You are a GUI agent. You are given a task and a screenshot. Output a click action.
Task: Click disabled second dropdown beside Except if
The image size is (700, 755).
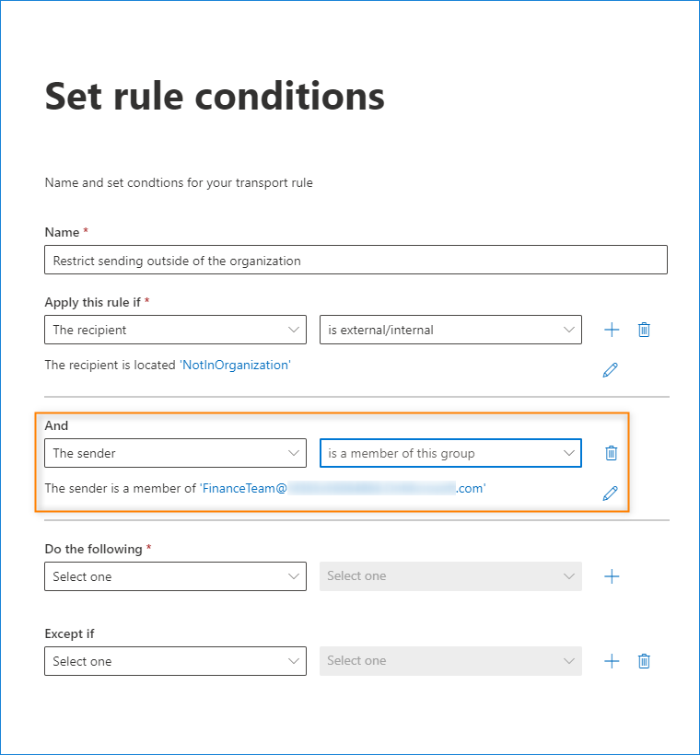point(450,661)
